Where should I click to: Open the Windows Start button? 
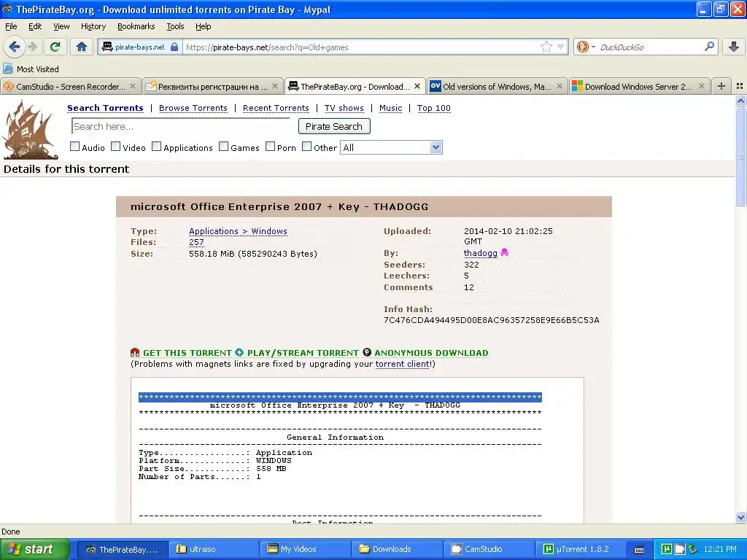point(34,549)
